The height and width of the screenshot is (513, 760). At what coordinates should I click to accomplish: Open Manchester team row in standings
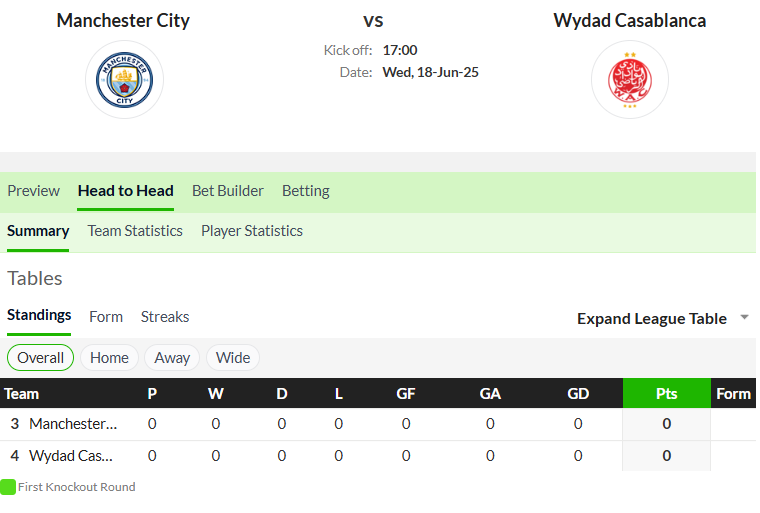tap(378, 424)
